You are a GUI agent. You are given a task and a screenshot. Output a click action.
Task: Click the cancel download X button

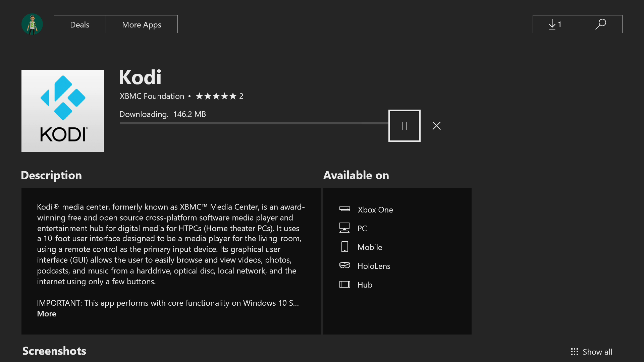[x=437, y=126]
